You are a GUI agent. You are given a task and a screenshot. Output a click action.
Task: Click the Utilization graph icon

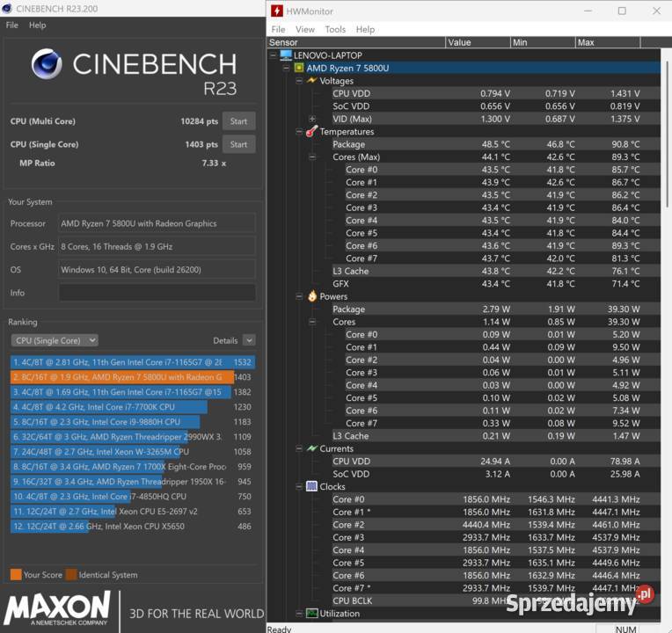pyautogui.click(x=312, y=614)
